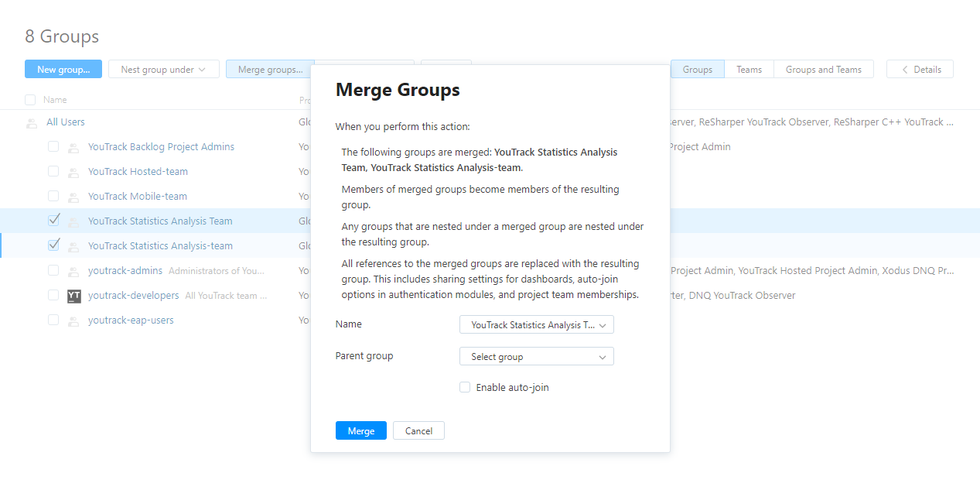Open the YouTrack Statistics Analysis-team link
Screen dimensions: 980x497
tap(160, 246)
